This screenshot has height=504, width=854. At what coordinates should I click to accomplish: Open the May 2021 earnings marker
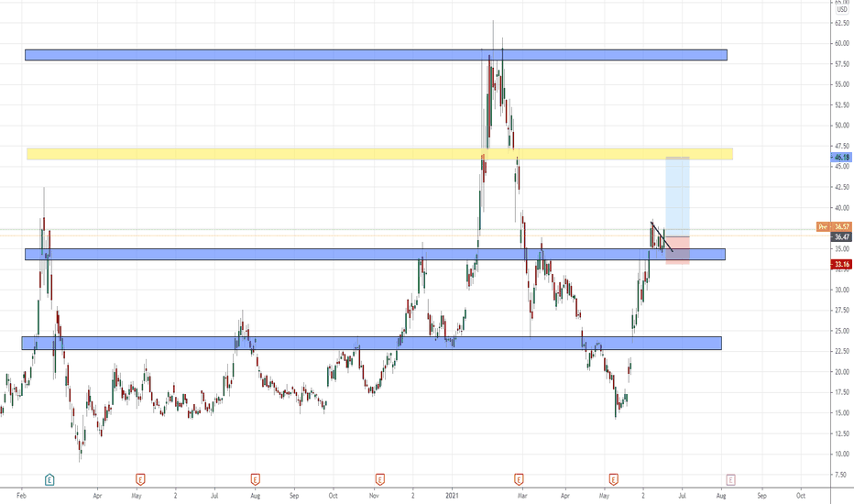613,479
